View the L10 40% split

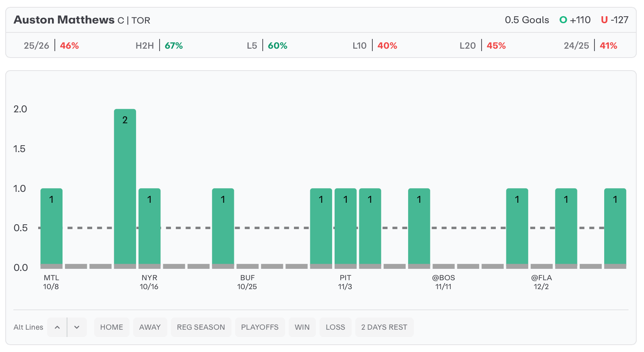(374, 45)
